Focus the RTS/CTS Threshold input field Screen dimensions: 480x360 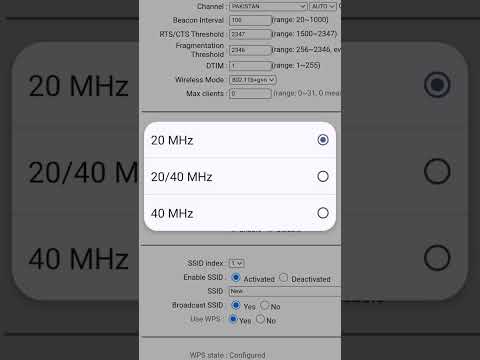coord(250,34)
